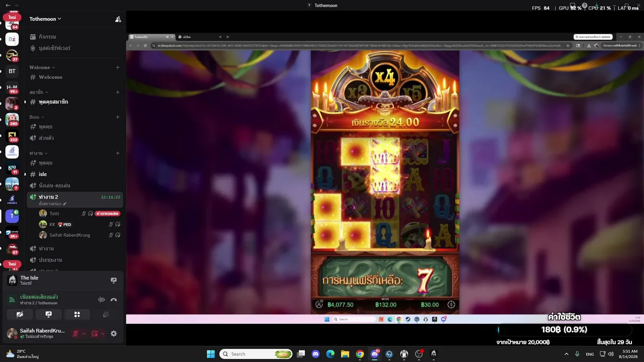Watch Totti's live stream via the red badge
644x362 pixels.
[108, 214]
